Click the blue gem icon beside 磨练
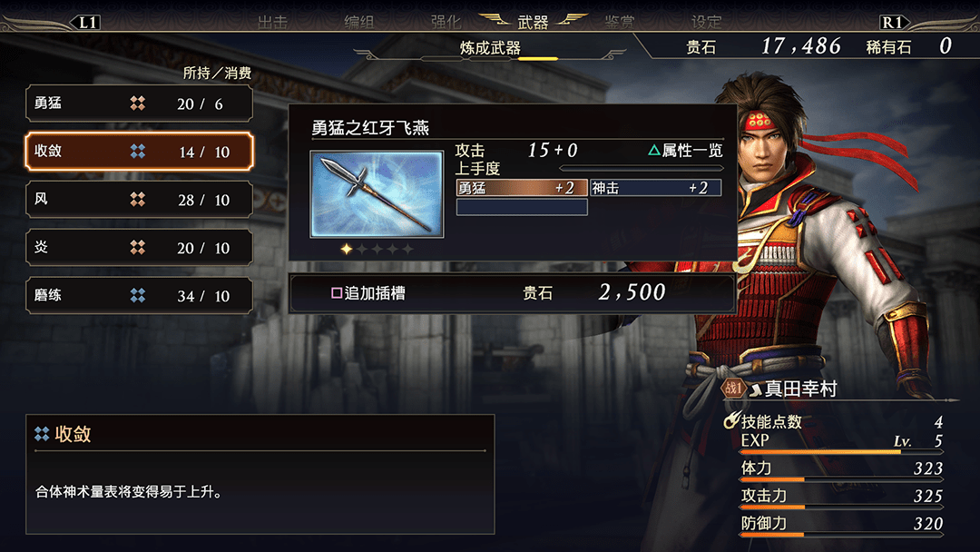Viewport: 980px width, 552px height. point(138,295)
